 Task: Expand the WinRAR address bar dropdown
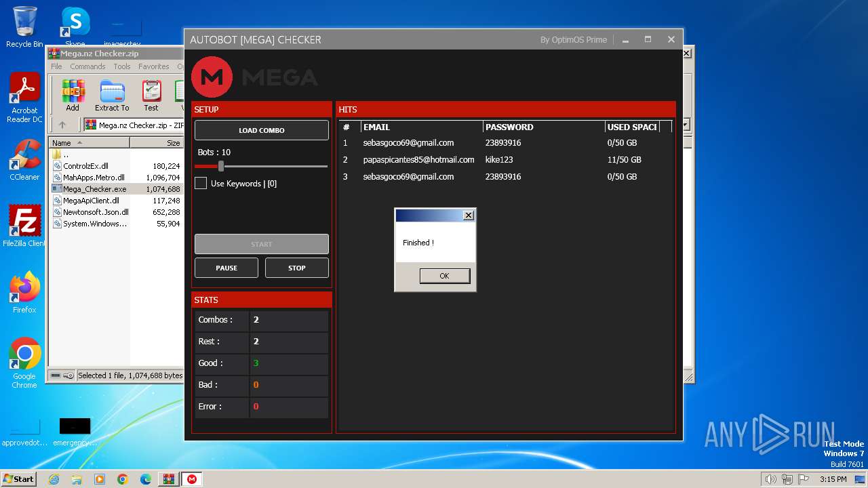pyautogui.click(x=686, y=125)
